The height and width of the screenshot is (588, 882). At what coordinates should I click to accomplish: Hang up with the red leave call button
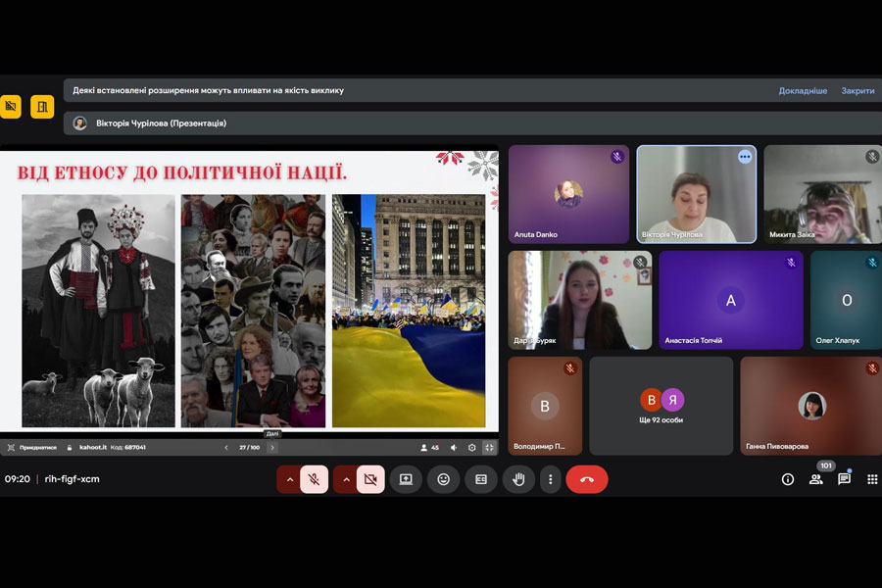[x=586, y=479]
